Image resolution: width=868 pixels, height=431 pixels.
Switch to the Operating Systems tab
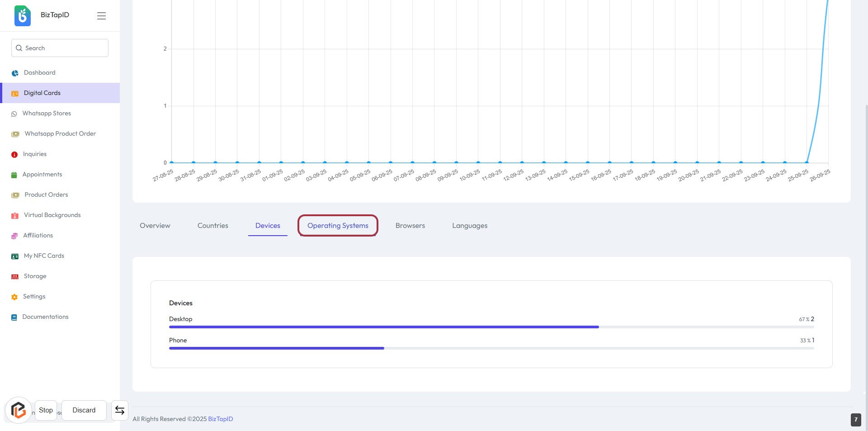coord(338,226)
